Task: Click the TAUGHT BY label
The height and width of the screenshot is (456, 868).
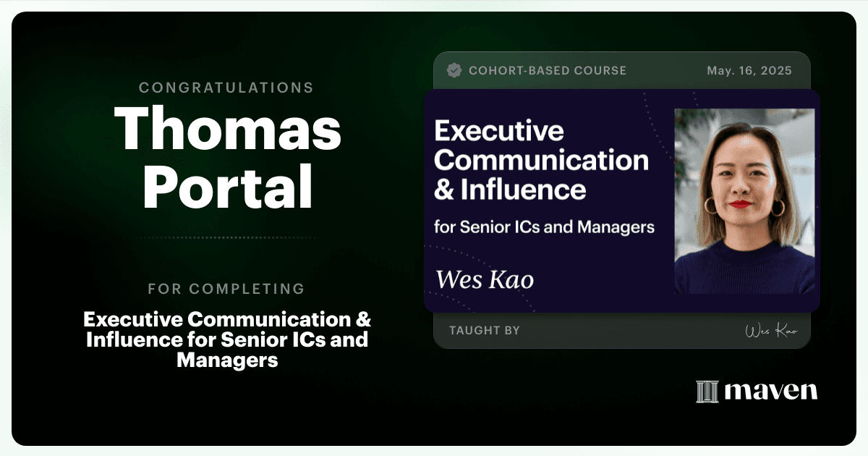Action: [x=485, y=330]
